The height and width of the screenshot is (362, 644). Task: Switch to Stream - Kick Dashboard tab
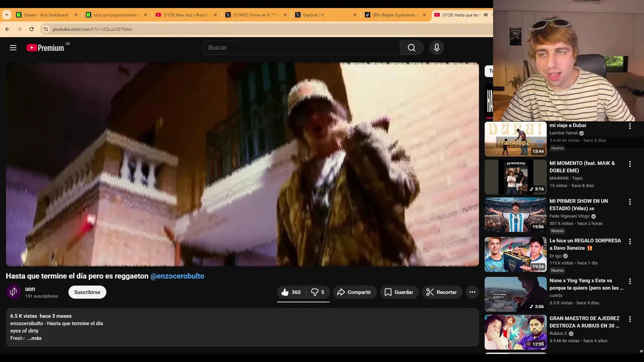(x=45, y=15)
